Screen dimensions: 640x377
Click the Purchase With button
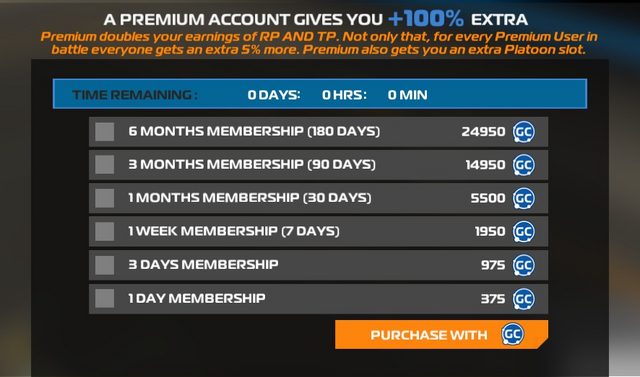(x=441, y=335)
